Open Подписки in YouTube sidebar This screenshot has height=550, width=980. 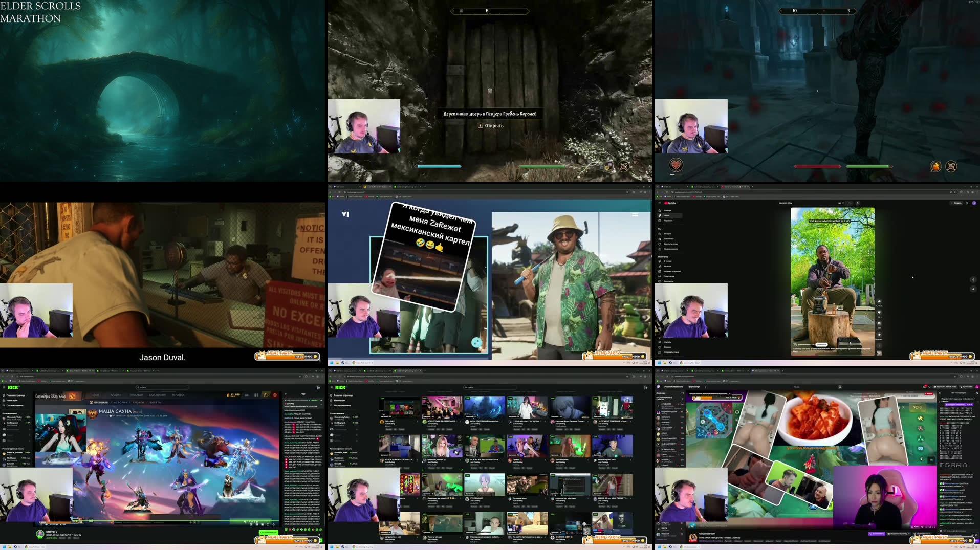tap(667, 221)
